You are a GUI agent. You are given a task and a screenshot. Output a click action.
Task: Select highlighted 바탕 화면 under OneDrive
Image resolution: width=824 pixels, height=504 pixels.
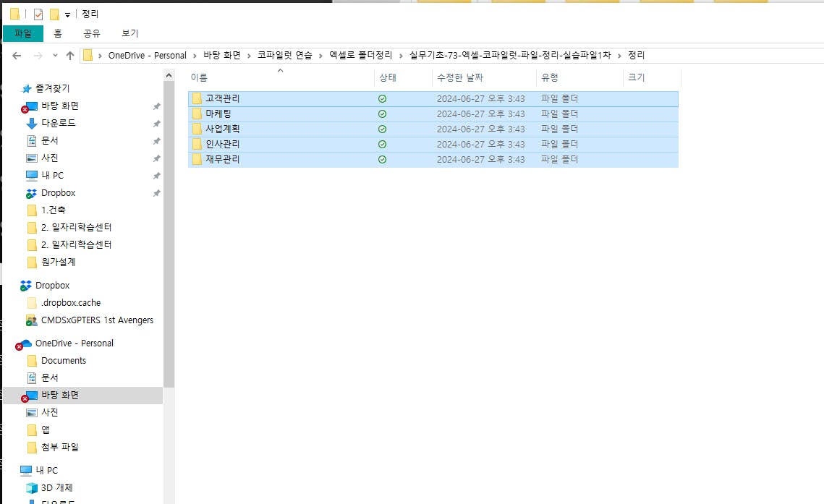tap(83, 396)
